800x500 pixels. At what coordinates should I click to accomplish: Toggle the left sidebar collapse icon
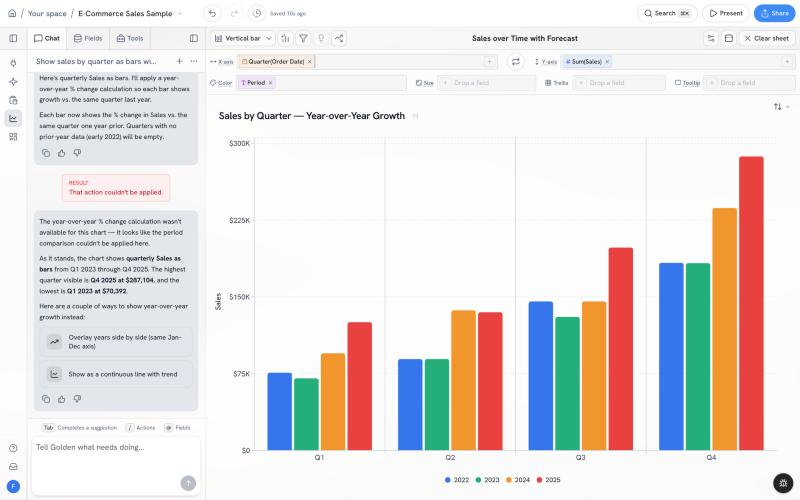(x=13, y=38)
